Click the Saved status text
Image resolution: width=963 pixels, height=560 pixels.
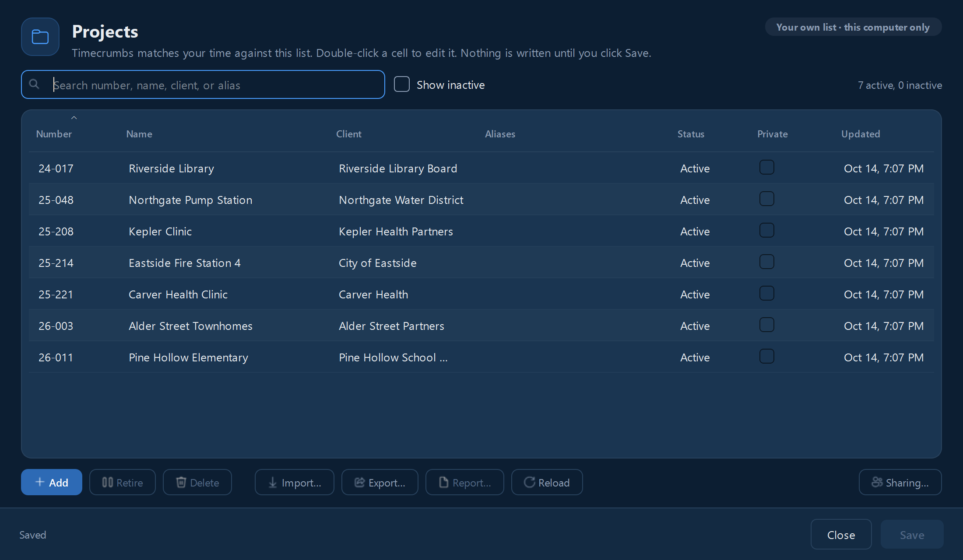(x=33, y=535)
